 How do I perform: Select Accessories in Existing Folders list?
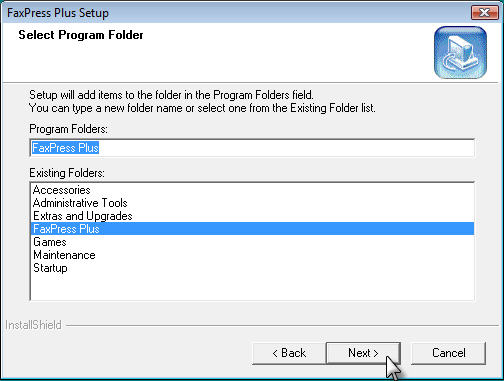click(62, 190)
